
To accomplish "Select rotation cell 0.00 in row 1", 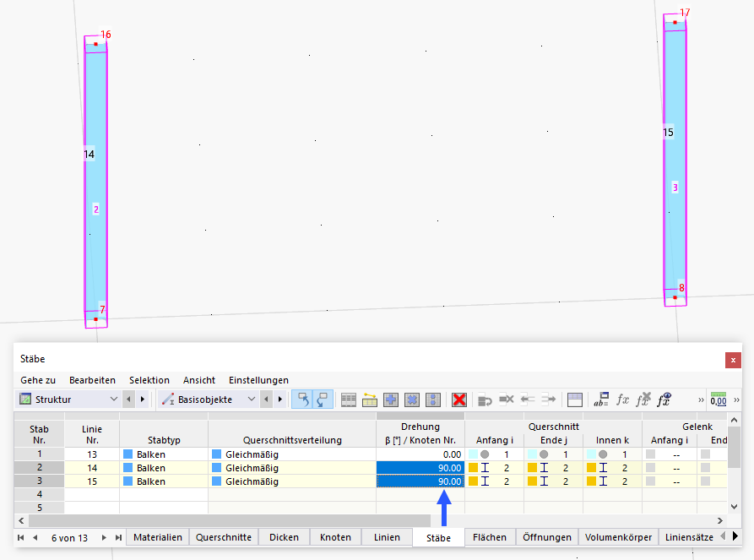I will click(420, 454).
